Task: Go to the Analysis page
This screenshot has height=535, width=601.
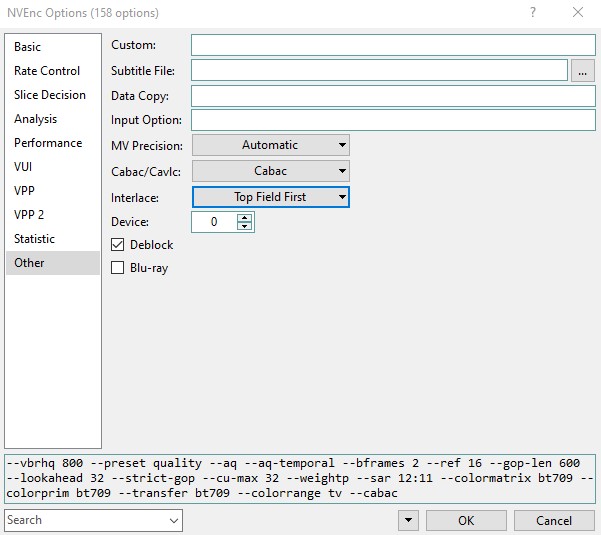Action: [x=53, y=119]
